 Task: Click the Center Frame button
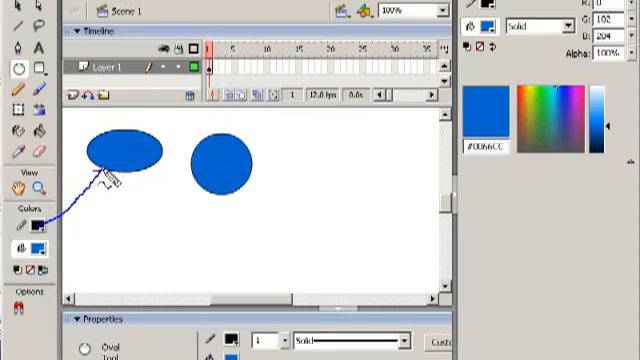tap(212, 95)
